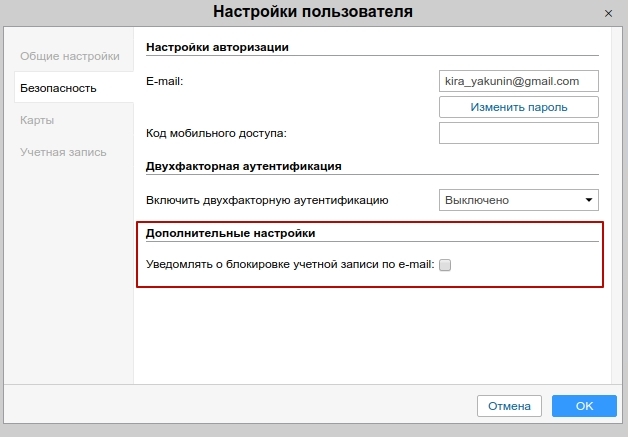The height and width of the screenshot is (437, 628).
Task: Click the Настройки пользователя title bar
Action: tap(313, 12)
